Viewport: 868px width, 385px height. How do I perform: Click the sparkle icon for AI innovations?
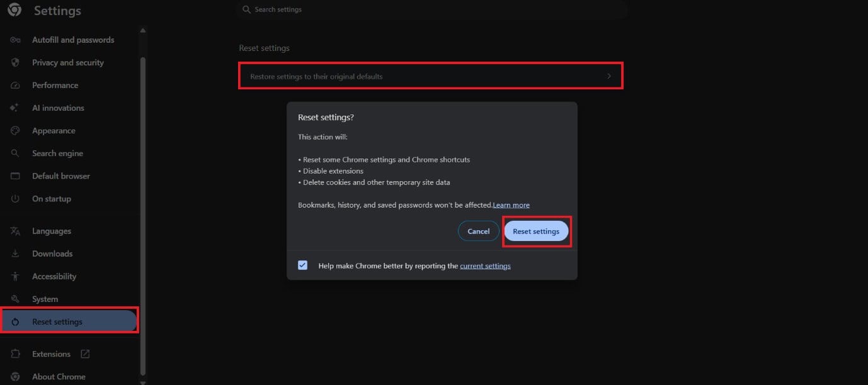tap(14, 108)
